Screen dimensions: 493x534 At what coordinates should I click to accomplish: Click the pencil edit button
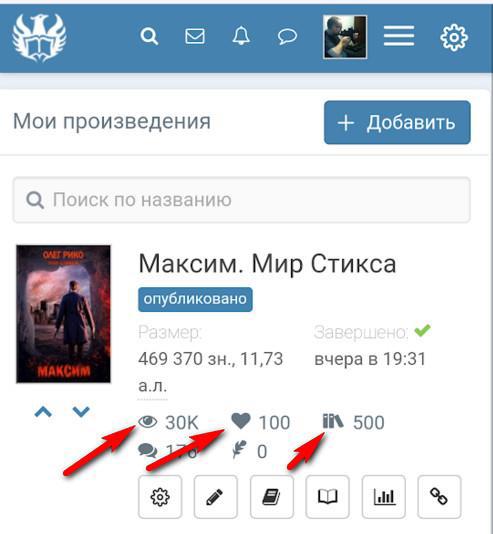pyautogui.click(x=216, y=497)
